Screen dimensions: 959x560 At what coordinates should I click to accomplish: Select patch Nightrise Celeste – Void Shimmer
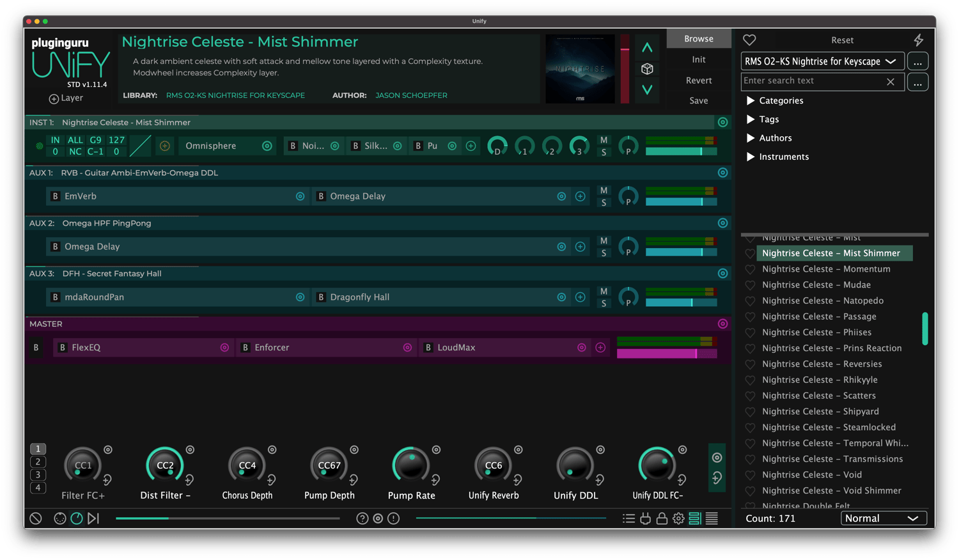click(x=832, y=491)
